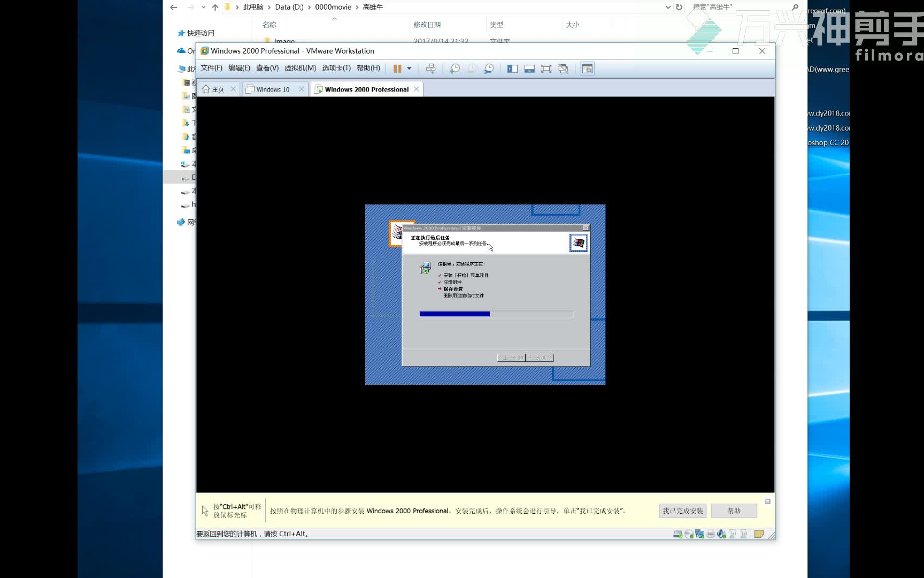924x578 pixels.
Task: Open the 虚拟机 menu
Action: pyautogui.click(x=300, y=69)
